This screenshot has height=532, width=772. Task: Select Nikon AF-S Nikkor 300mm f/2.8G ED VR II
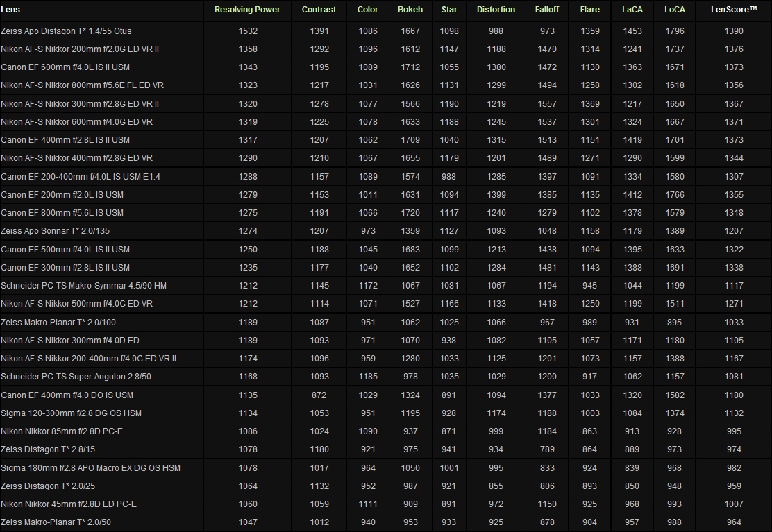[80, 104]
